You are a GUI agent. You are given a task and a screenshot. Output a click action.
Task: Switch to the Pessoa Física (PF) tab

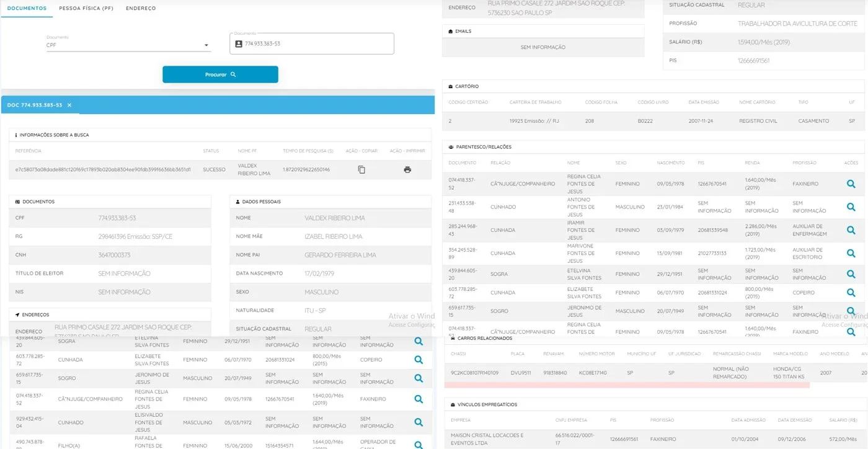point(86,9)
